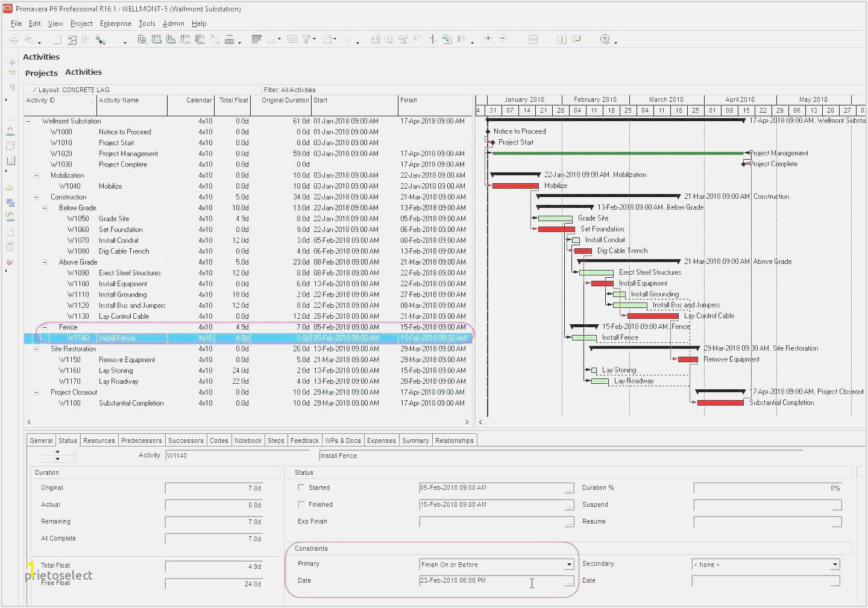Screen dimensions: 868x608
Task: Tick the Started checkbox
Action: coord(301,487)
